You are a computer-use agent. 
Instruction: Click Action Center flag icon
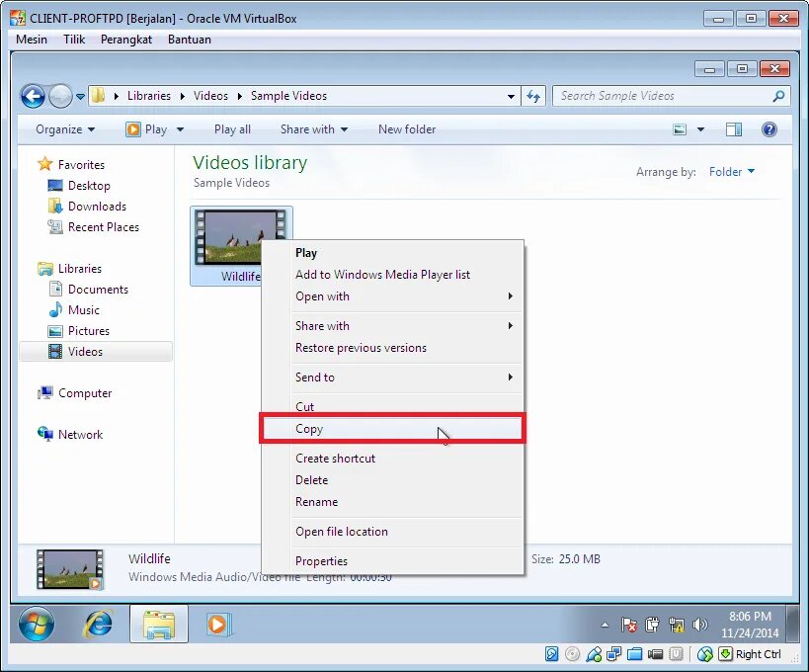(x=628, y=625)
